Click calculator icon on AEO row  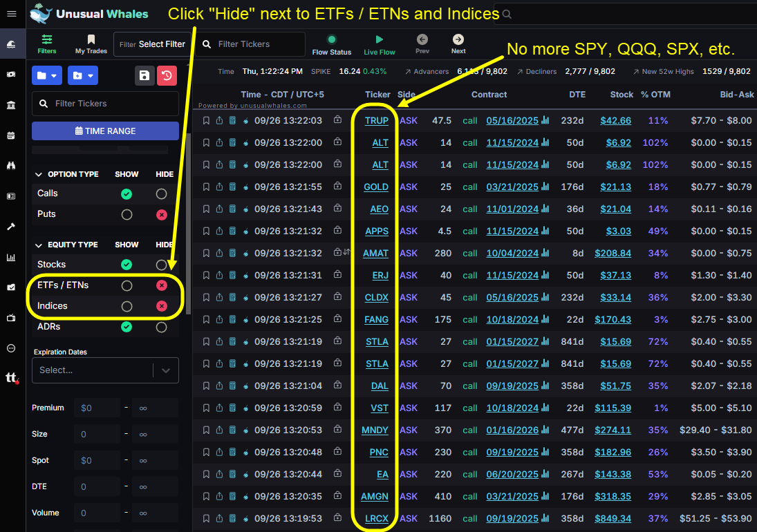tap(232, 209)
